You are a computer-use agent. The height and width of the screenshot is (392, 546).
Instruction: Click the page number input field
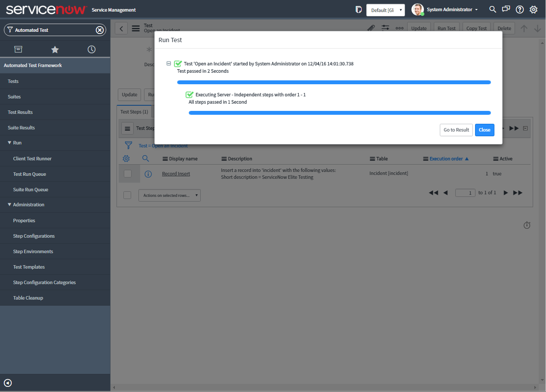coord(465,193)
